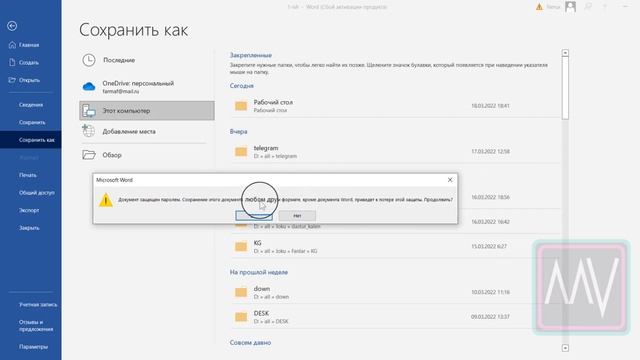The image size is (640, 360).
Task: Click the folder list scrollbar thumb
Action: point(565,88)
